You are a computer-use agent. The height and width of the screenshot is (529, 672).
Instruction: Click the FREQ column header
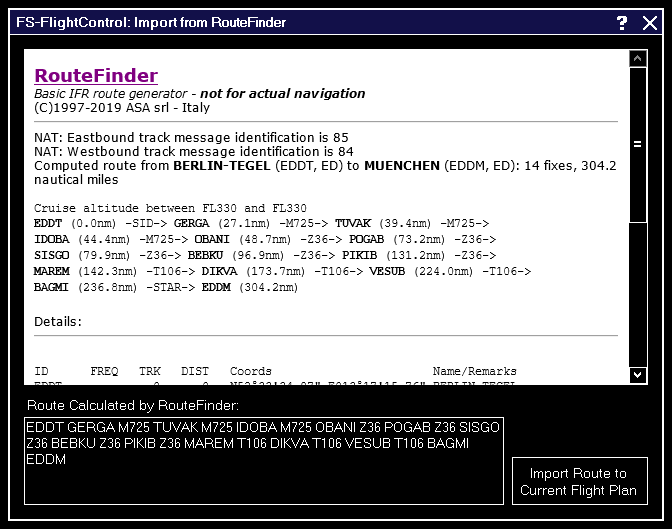click(x=104, y=371)
